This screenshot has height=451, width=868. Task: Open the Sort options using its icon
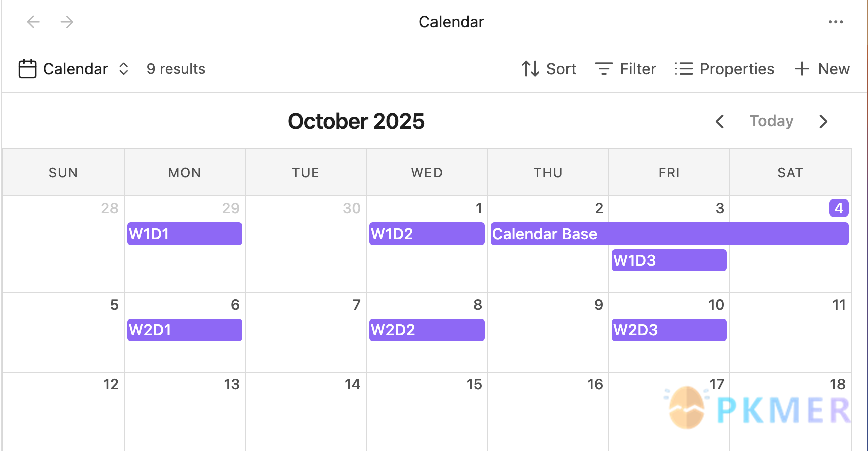coord(530,69)
